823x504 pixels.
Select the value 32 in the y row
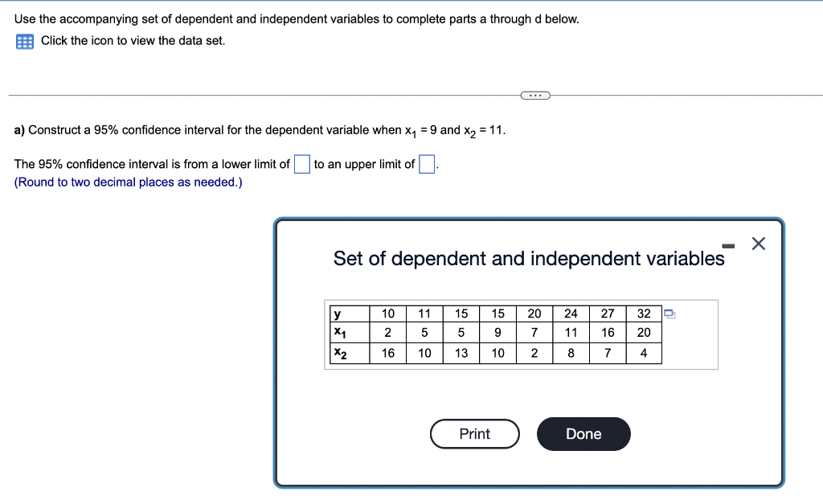pos(643,313)
